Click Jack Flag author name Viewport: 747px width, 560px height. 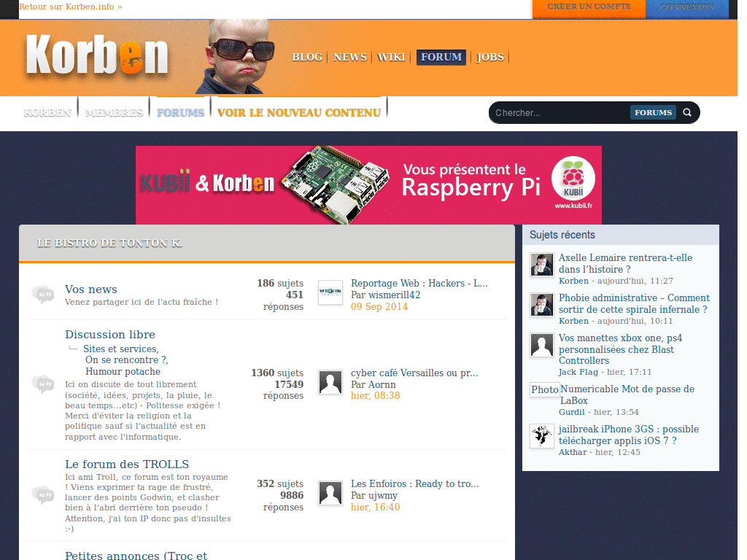[x=578, y=372]
